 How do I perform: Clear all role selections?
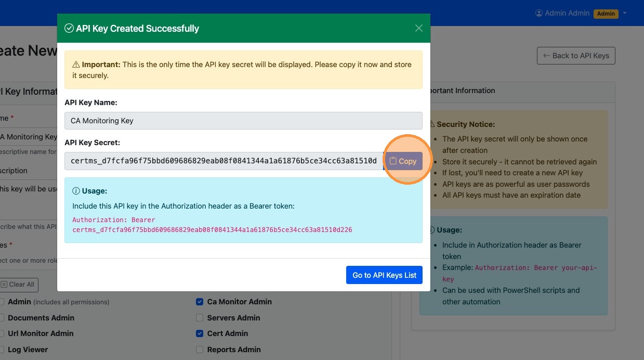click(x=18, y=285)
